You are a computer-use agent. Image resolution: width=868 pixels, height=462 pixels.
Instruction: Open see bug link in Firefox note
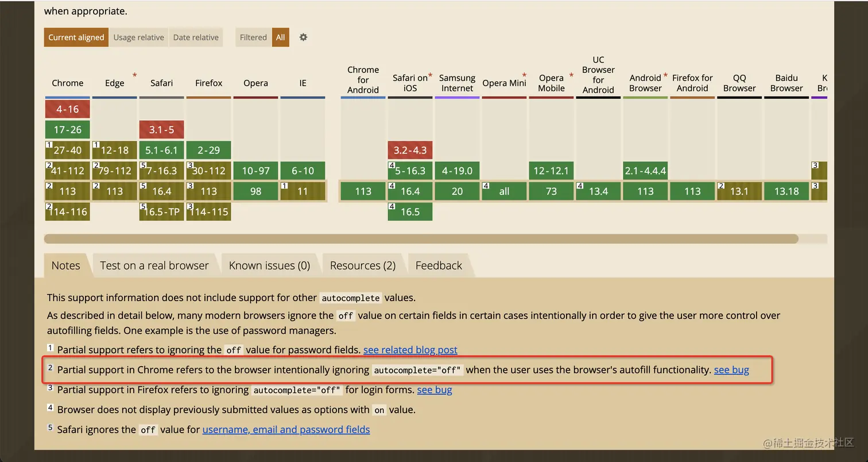point(435,390)
